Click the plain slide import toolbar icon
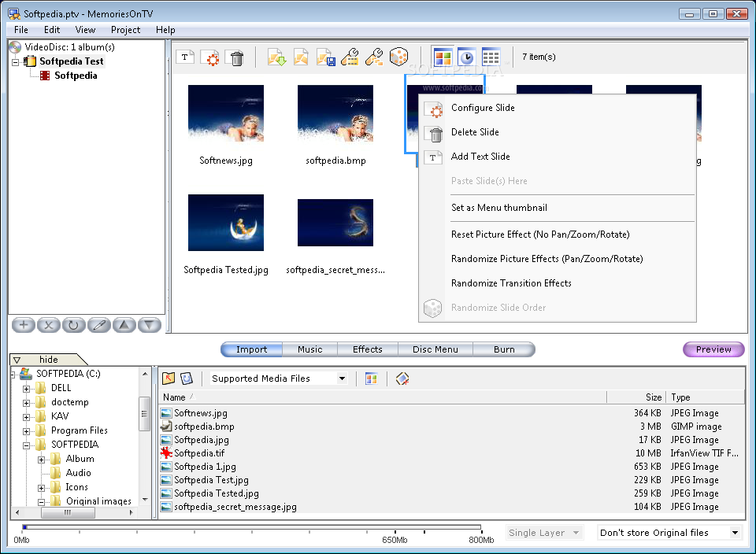This screenshot has height=554, width=756. 301,57
